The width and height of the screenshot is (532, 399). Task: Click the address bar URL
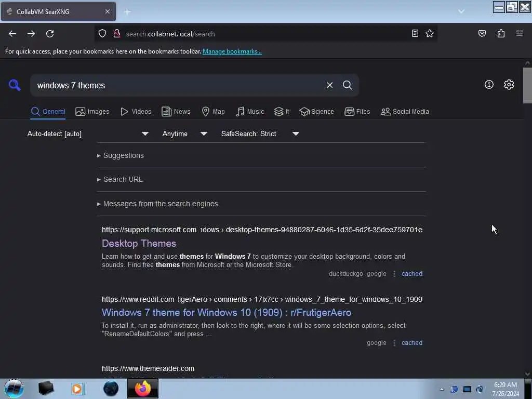170,34
